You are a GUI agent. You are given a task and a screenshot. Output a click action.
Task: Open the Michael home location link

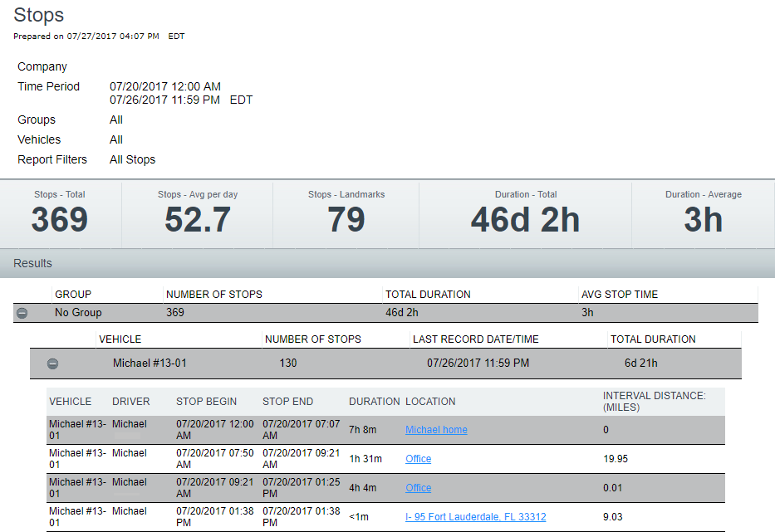(436, 430)
